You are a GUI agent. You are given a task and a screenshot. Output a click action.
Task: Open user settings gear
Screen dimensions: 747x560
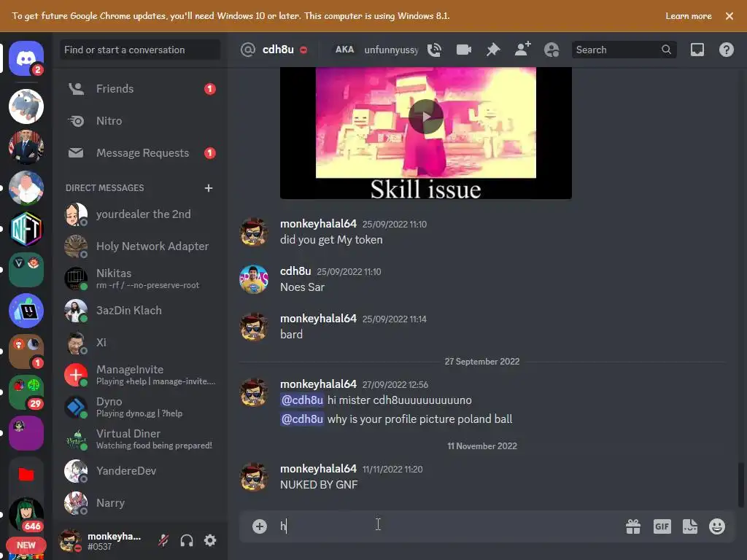(210, 540)
